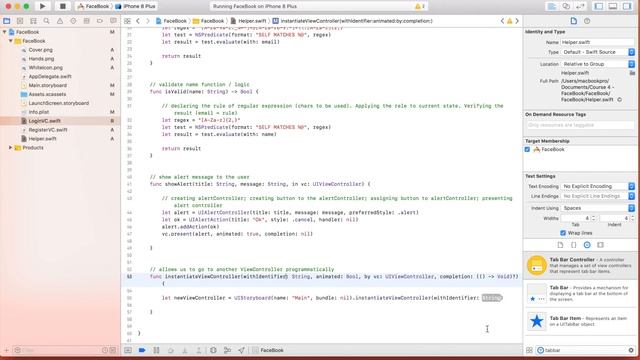
Task: Open the Find navigator
Action: (47, 21)
